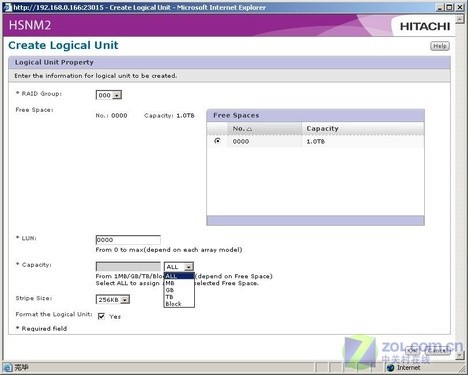Click the HSNM2 title text

pyautogui.click(x=30, y=25)
